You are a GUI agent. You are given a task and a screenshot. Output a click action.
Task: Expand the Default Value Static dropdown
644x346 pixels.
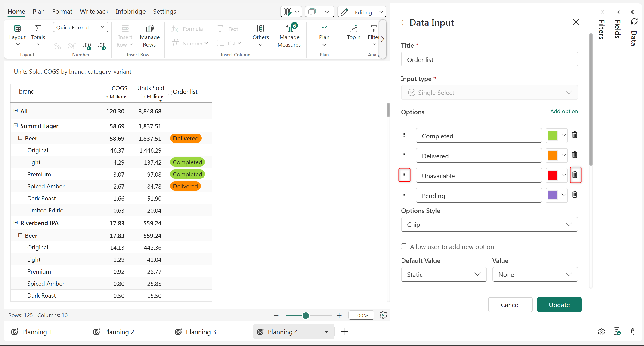pyautogui.click(x=443, y=274)
